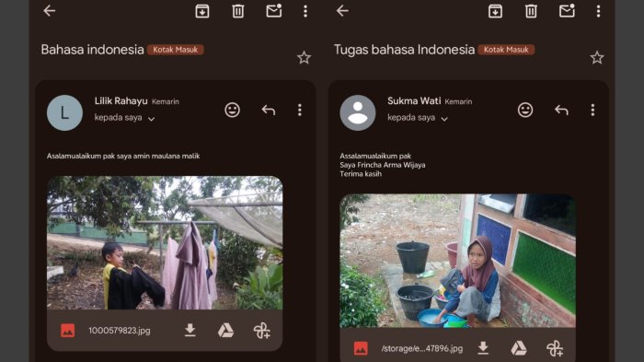644x362 pixels.
Task: Open the girl washing clothes photo attachment
Action: point(457,261)
